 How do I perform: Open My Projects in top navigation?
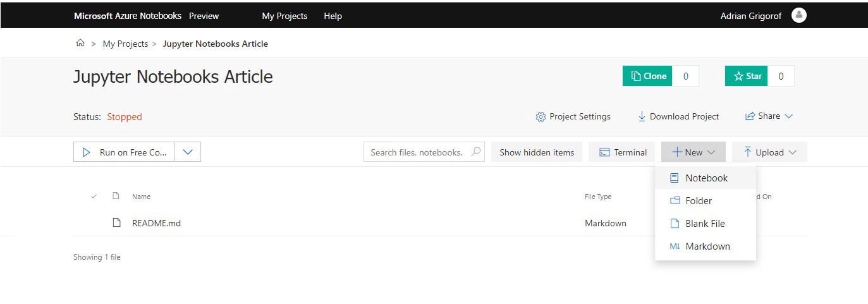pos(284,16)
